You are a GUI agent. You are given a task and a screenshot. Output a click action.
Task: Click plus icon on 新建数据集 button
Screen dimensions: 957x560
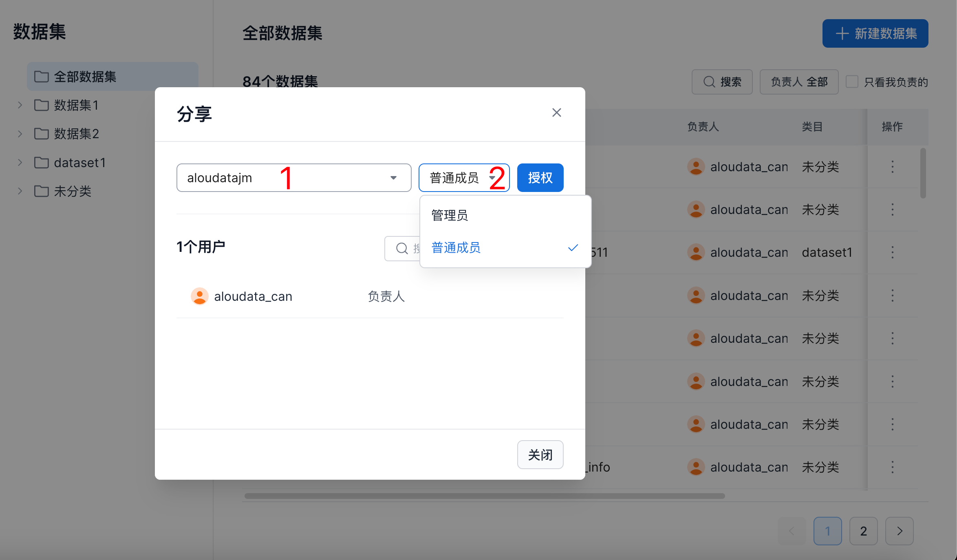(x=842, y=33)
